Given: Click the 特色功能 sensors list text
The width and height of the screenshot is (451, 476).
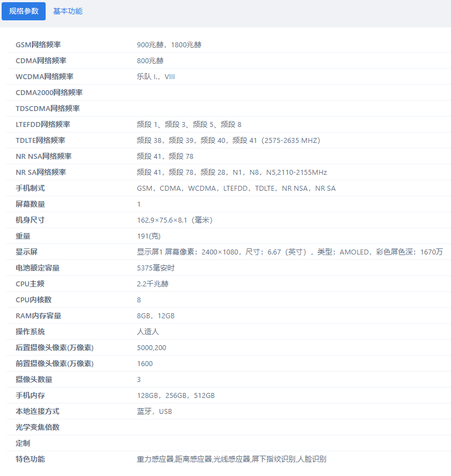Looking at the screenshot, I should pos(231,460).
